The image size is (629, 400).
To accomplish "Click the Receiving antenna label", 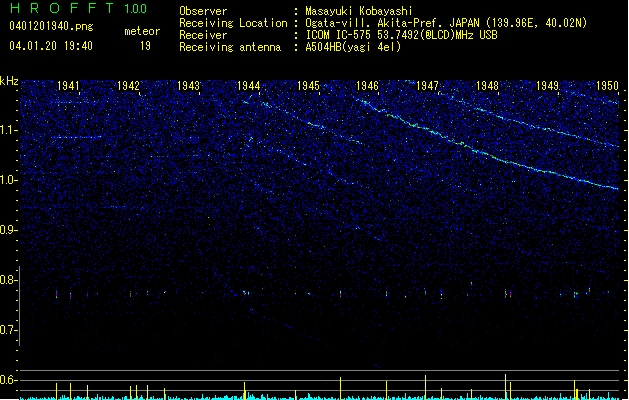I will [x=230, y=47].
